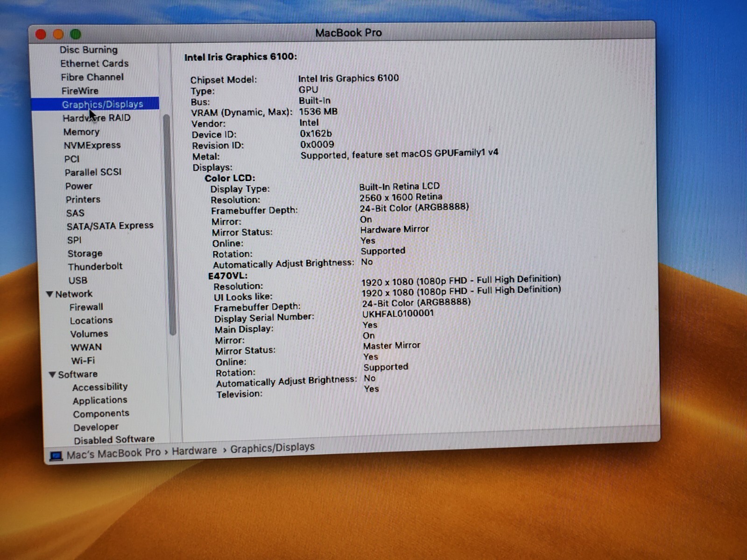Click the Built-In Retina LCD value
Image resolution: width=747 pixels, height=560 pixels.
point(399,186)
